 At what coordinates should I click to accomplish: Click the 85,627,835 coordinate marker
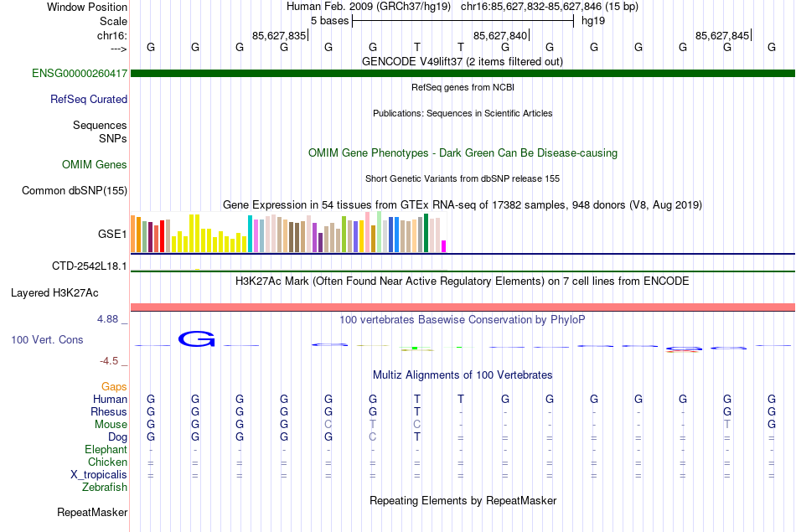(x=279, y=35)
